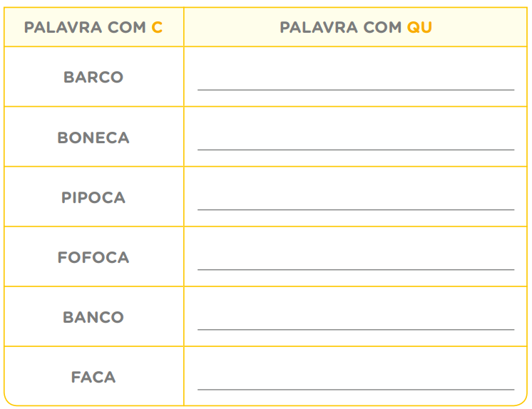Viewport: 532px width, 409px height.
Task: Select the word COM before orange C
Action: click(126, 28)
